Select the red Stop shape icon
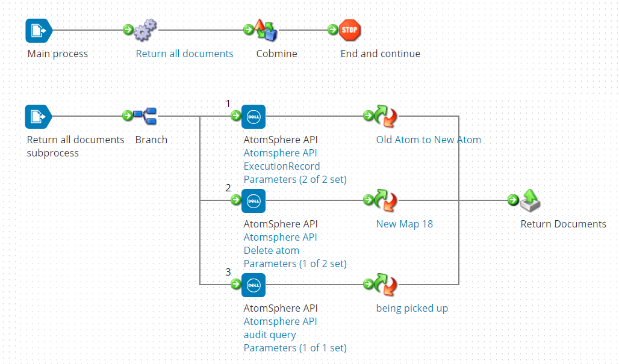The image size is (619, 364). [x=350, y=29]
